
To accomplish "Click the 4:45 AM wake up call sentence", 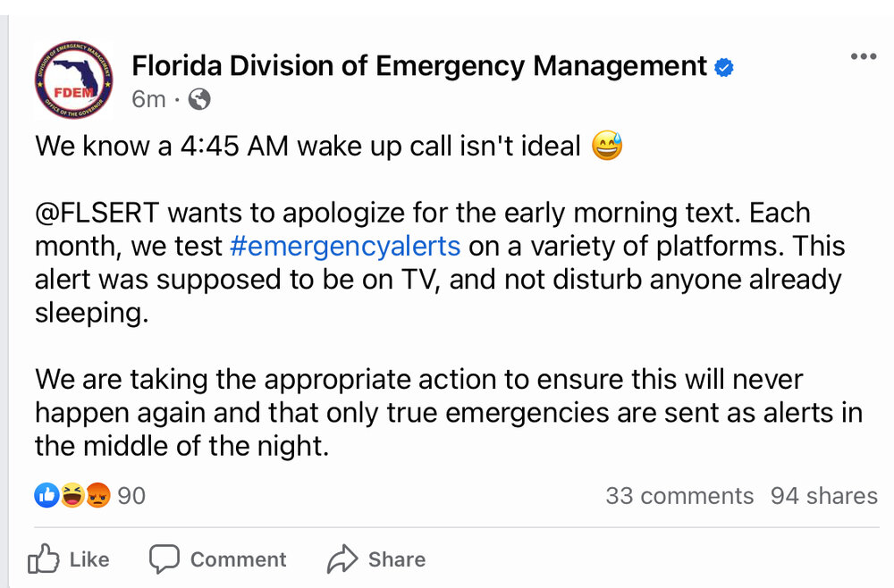I will pos(308,146).
